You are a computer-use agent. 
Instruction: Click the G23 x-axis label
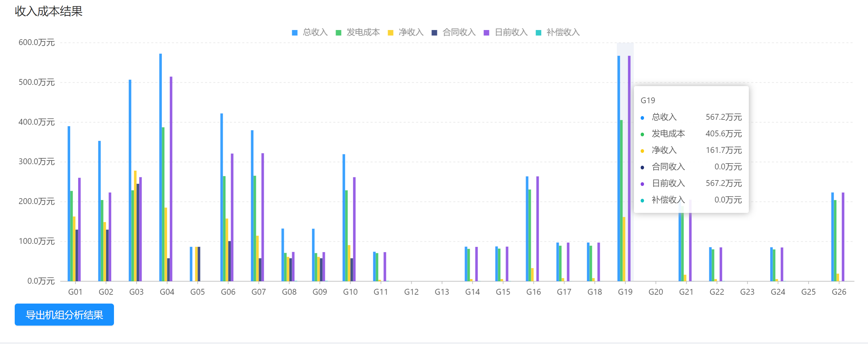[x=747, y=292]
